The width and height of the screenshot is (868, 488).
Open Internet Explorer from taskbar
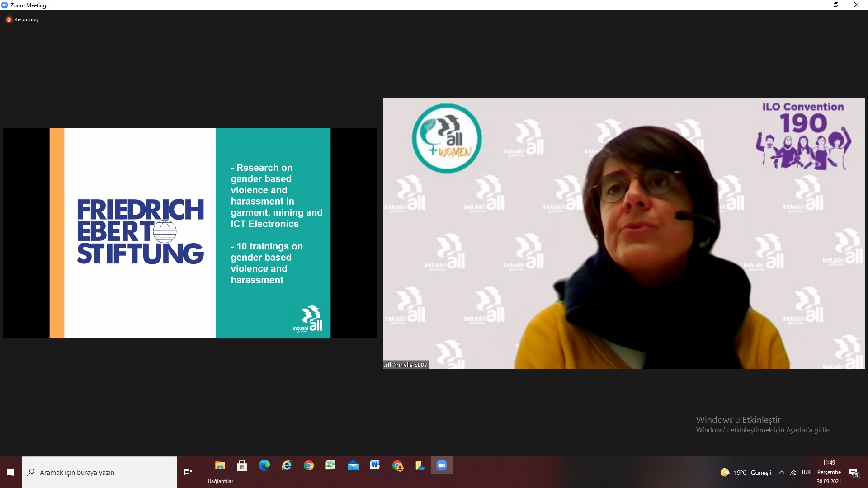[287, 466]
